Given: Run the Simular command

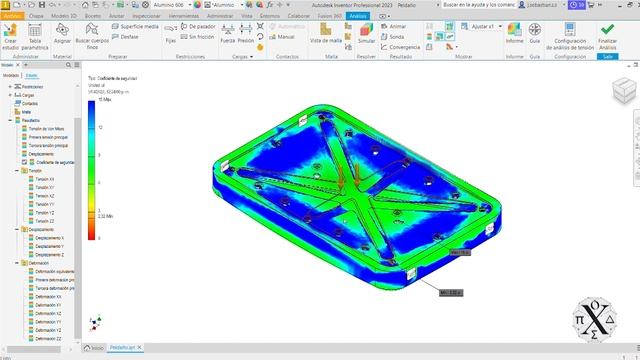Looking at the screenshot, I should [x=367, y=33].
